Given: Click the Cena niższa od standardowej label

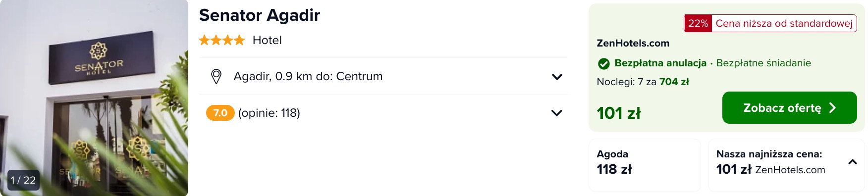Looking at the screenshot, I should click(784, 23).
